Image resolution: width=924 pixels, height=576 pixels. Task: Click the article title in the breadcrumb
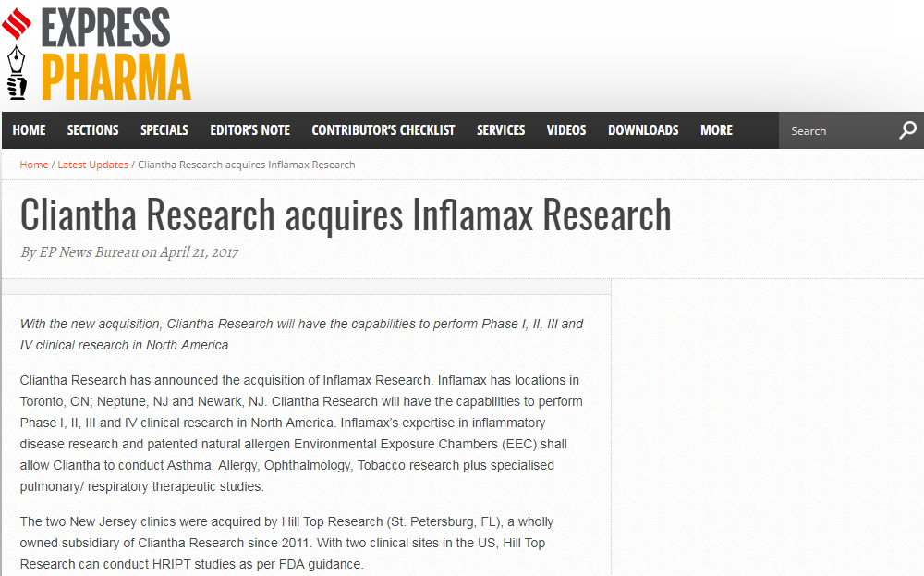(247, 165)
